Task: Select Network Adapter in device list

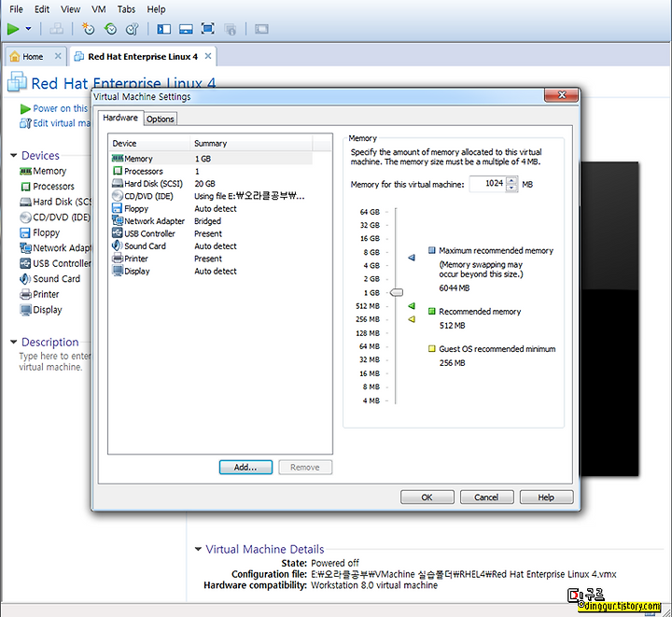Action: [x=212, y=221]
